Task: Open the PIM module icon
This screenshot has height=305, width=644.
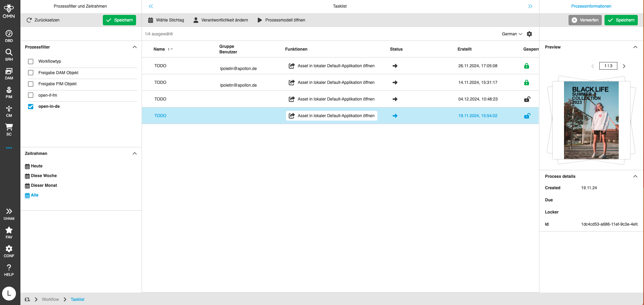Action: click(x=9, y=92)
